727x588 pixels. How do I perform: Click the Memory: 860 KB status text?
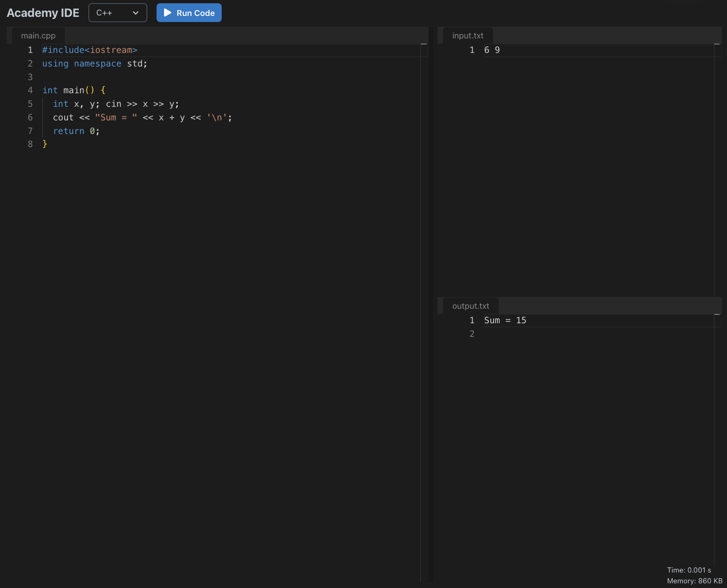[694, 581]
